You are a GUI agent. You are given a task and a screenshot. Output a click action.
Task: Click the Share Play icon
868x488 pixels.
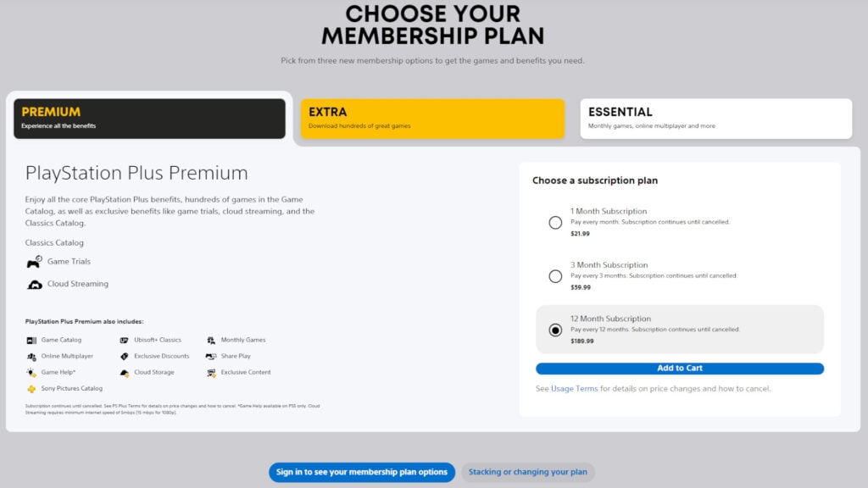(x=211, y=356)
